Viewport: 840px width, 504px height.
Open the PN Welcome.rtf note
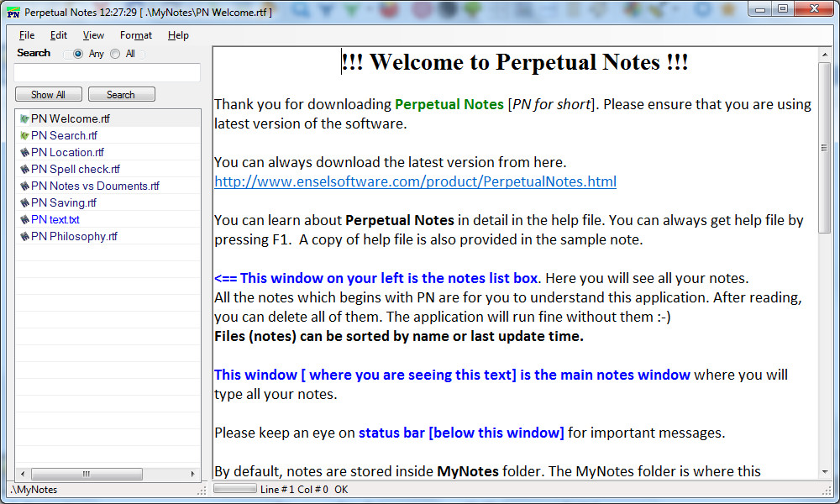(71, 119)
